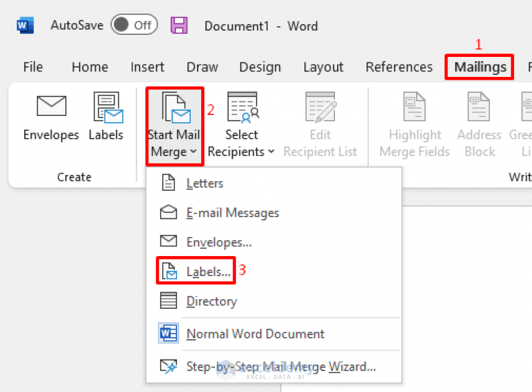The height and width of the screenshot is (392, 532).
Task: Go to the Draw tab
Action: point(203,67)
